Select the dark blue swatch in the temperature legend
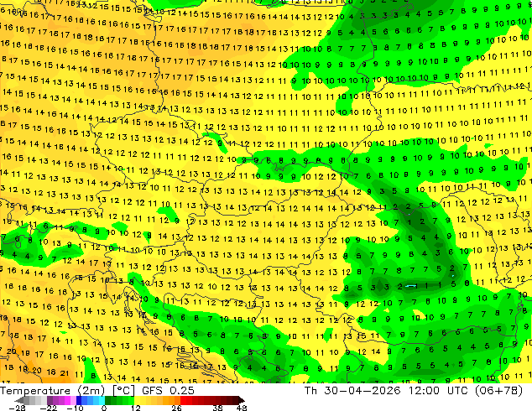Screen dimensions: 532x411 pos(79,400)
